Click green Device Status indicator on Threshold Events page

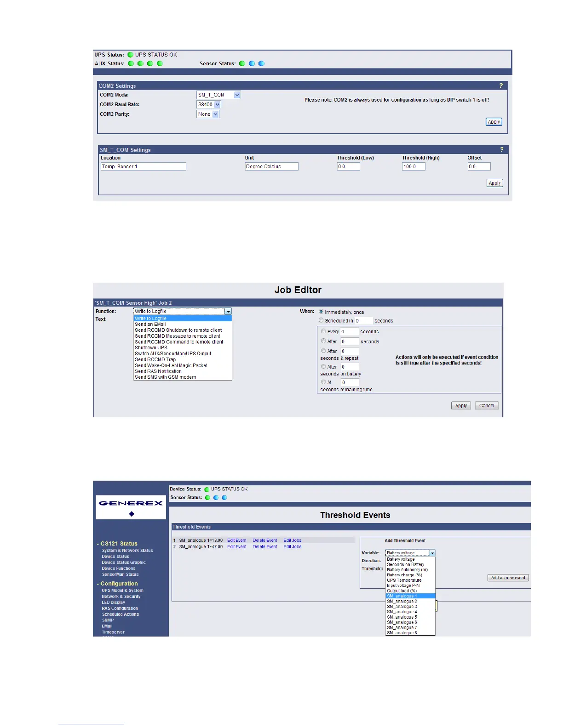click(207, 489)
